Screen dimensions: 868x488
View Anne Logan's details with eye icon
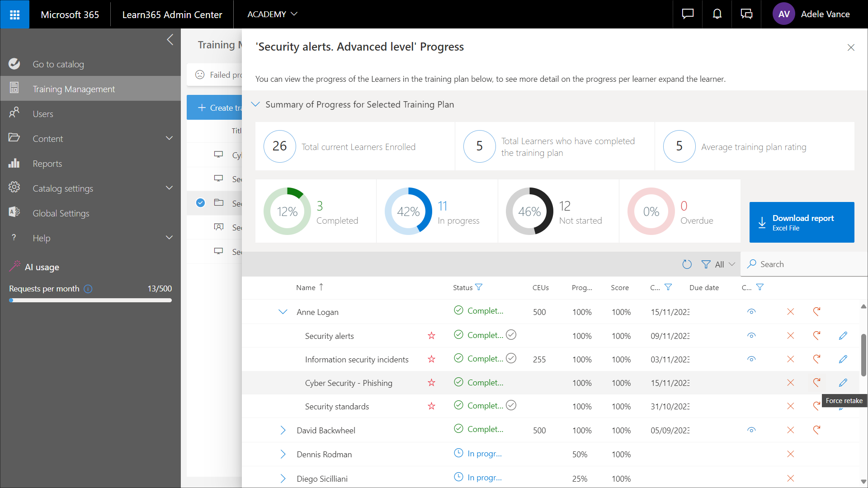tap(751, 312)
